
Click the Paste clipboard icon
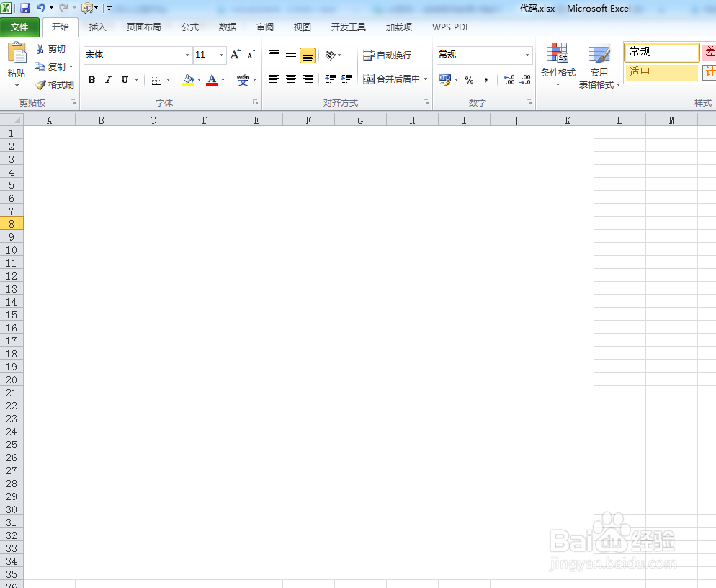point(17,53)
